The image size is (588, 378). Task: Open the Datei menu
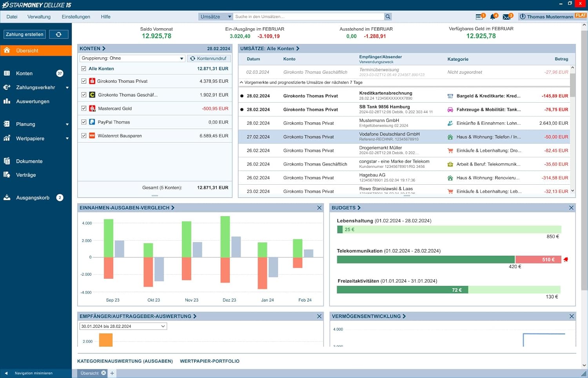point(12,16)
